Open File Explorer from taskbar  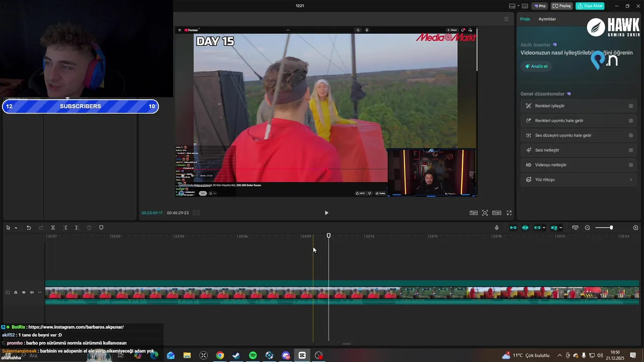(187, 355)
